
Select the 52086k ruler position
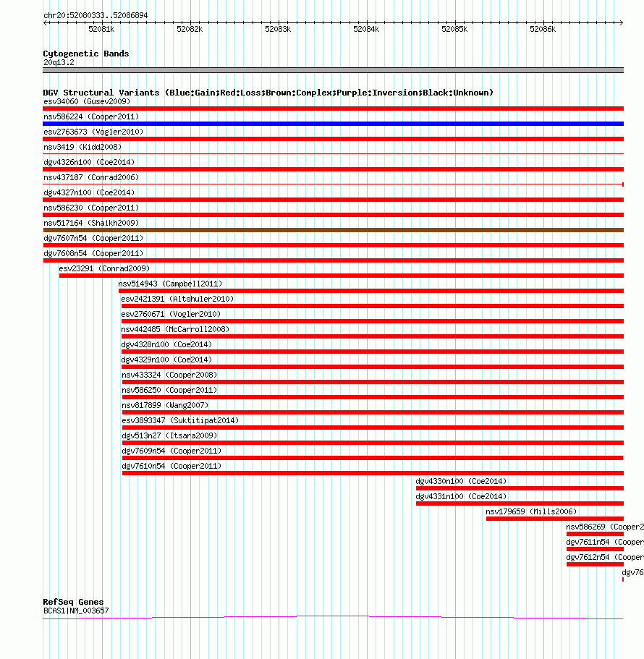[543, 29]
